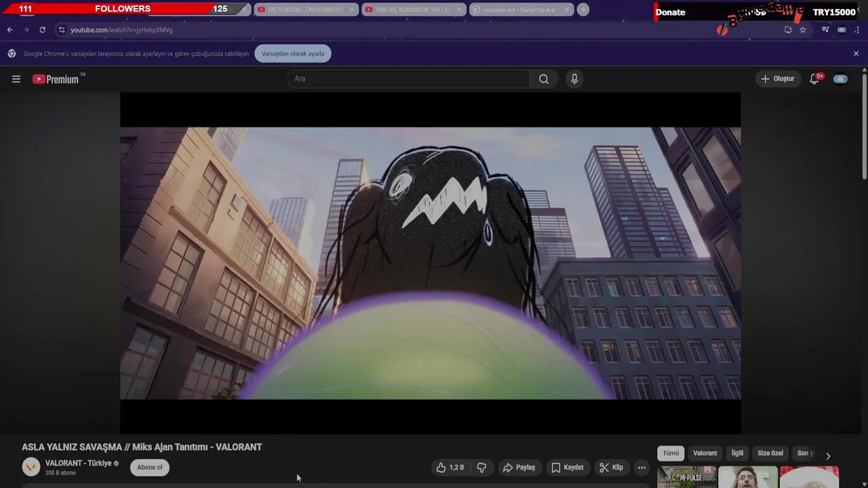Open more actions three-dot menu
The width and height of the screenshot is (868, 488).
pyautogui.click(x=642, y=468)
